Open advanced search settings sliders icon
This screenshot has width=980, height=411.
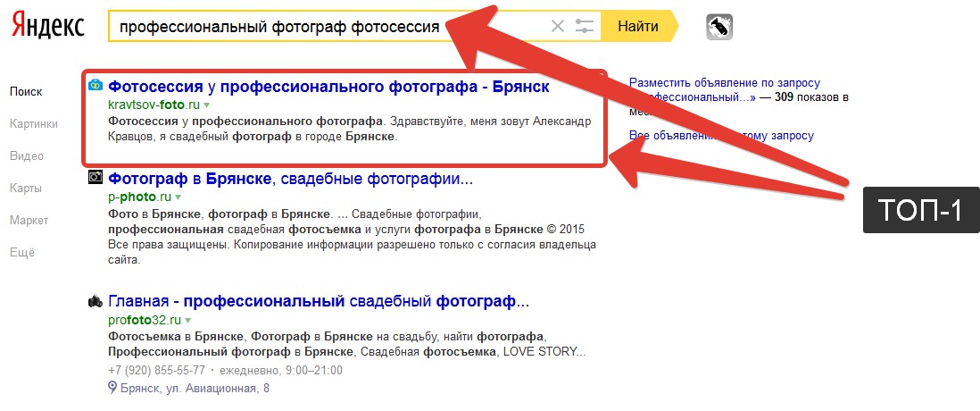[585, 26]
